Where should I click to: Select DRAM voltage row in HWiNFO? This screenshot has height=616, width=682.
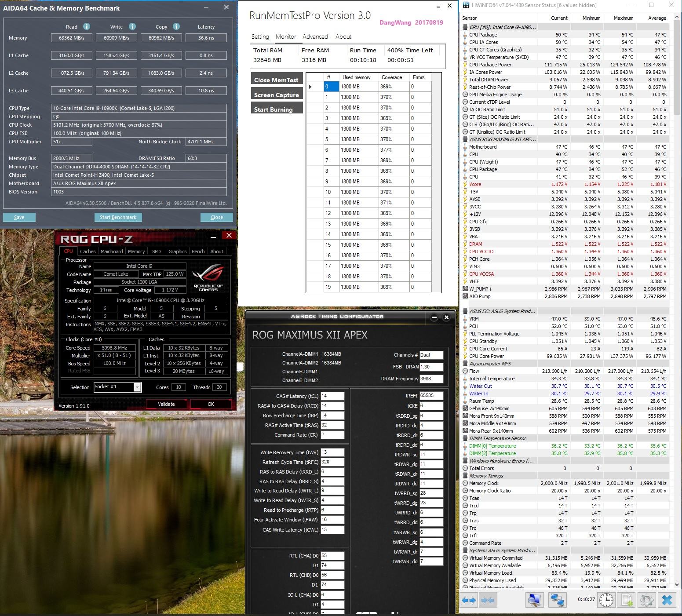(x=565, y=244)
